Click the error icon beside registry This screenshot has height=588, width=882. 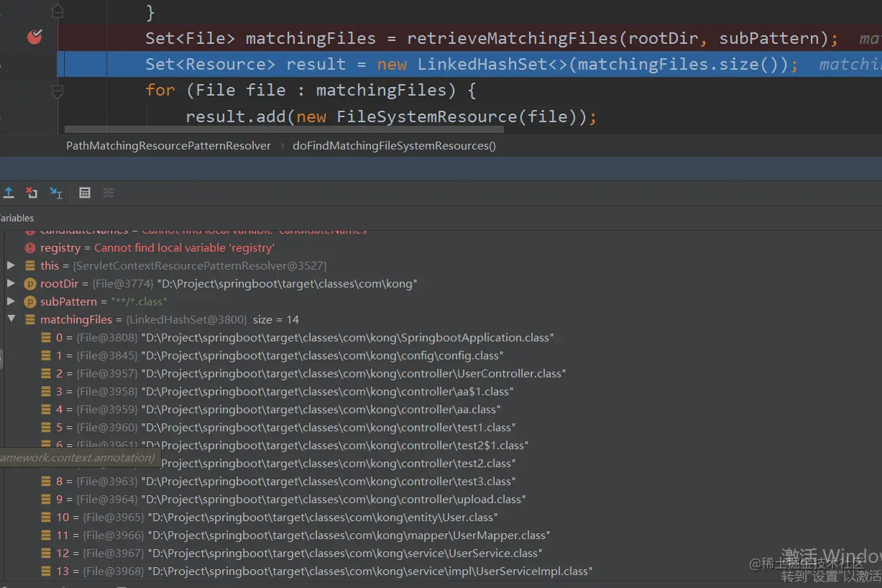pos(30,248)
